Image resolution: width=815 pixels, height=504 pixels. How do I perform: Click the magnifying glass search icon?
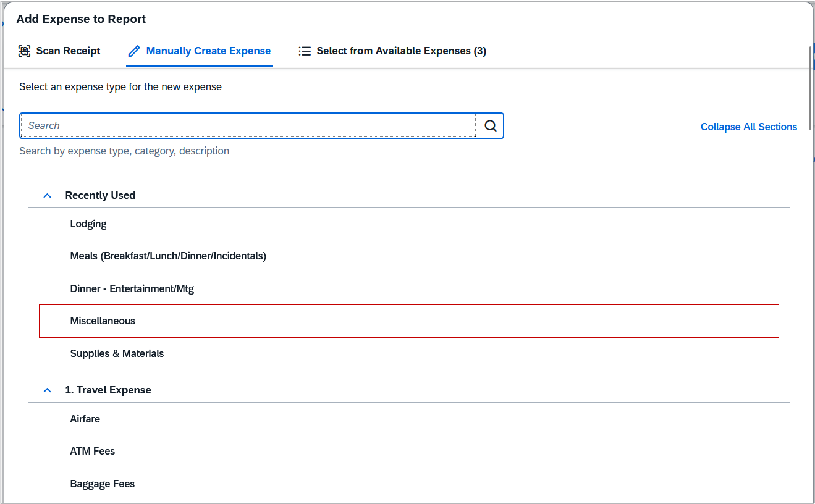(x=489, y=125)
